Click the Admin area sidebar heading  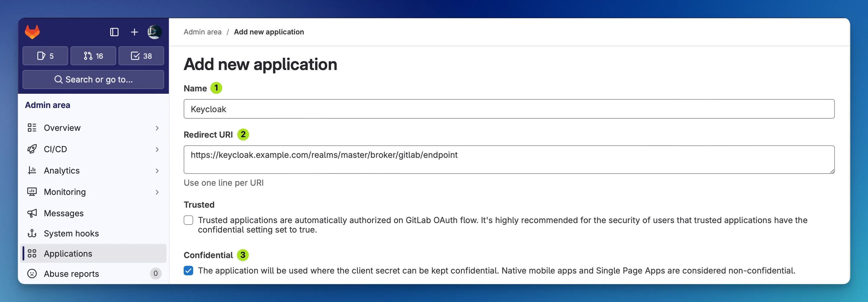(47, 105)
